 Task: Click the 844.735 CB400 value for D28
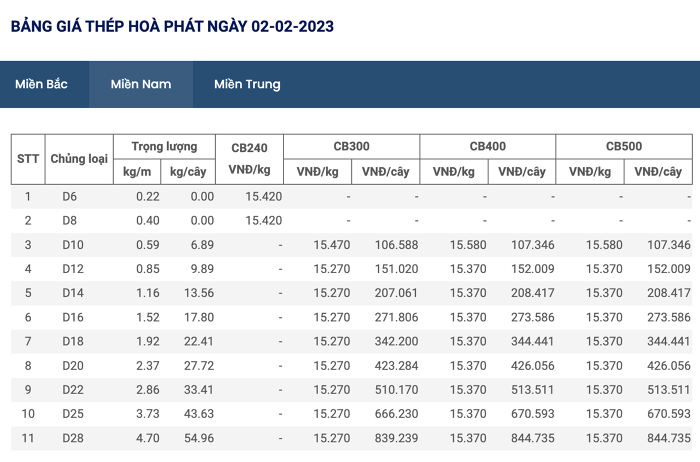(x=533, y=438)
